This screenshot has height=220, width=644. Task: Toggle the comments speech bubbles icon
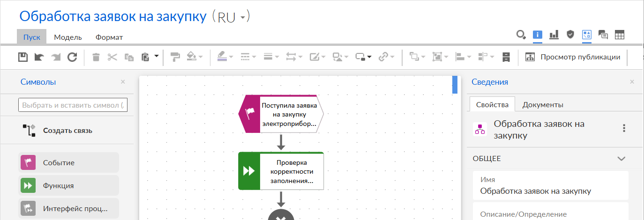603,34
